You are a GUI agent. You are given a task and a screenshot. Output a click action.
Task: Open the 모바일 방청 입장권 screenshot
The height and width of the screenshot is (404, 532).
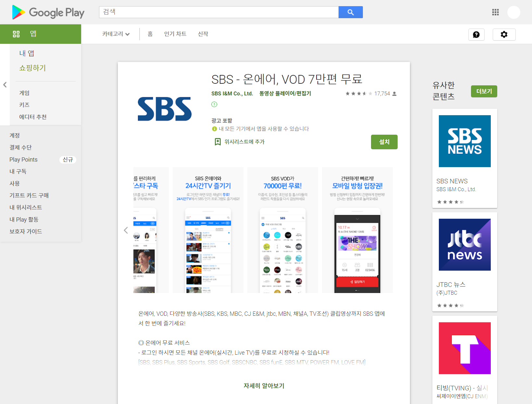click(x=357, y=230)
